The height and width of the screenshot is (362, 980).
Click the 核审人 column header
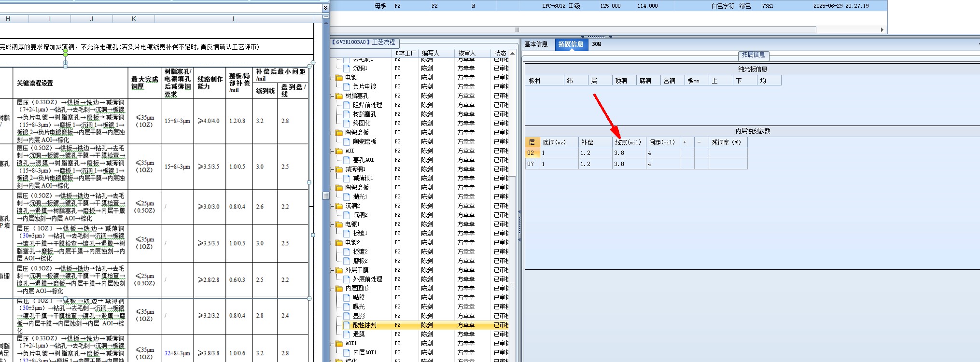point(472,53)
